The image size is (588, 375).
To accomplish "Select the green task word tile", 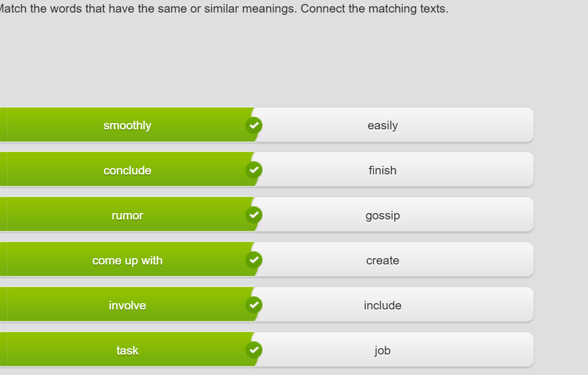I will [x=127, y=350].
